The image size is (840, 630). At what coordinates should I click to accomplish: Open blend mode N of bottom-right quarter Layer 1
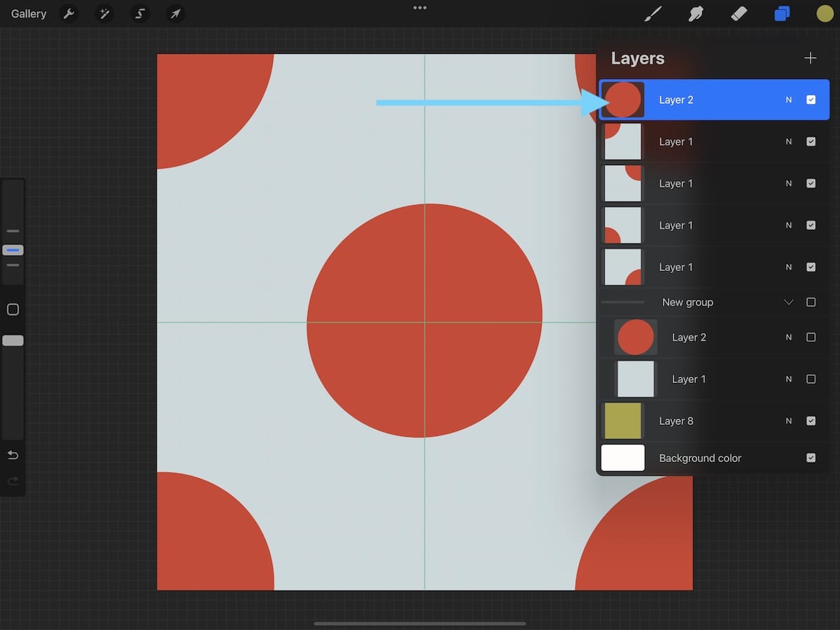tap(789, 267)
